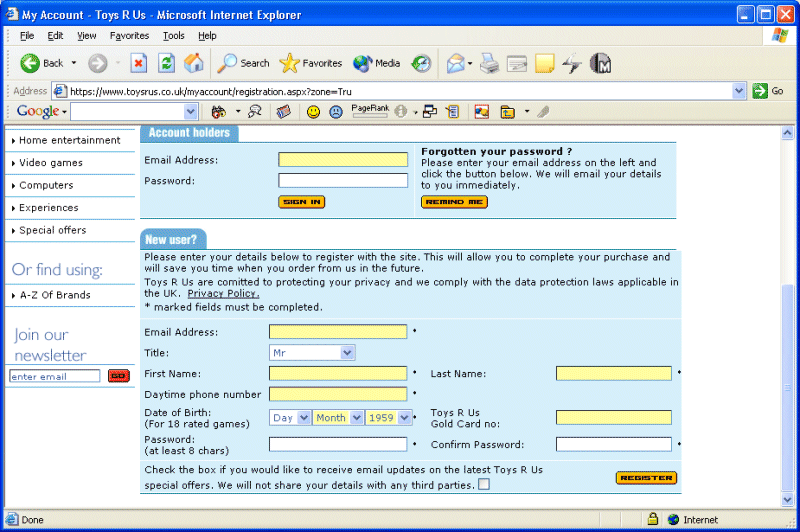Image resolution: width=800 pixels, height=532 pixels.
Task: Open the Favorites menu
Action: point(130,36)
